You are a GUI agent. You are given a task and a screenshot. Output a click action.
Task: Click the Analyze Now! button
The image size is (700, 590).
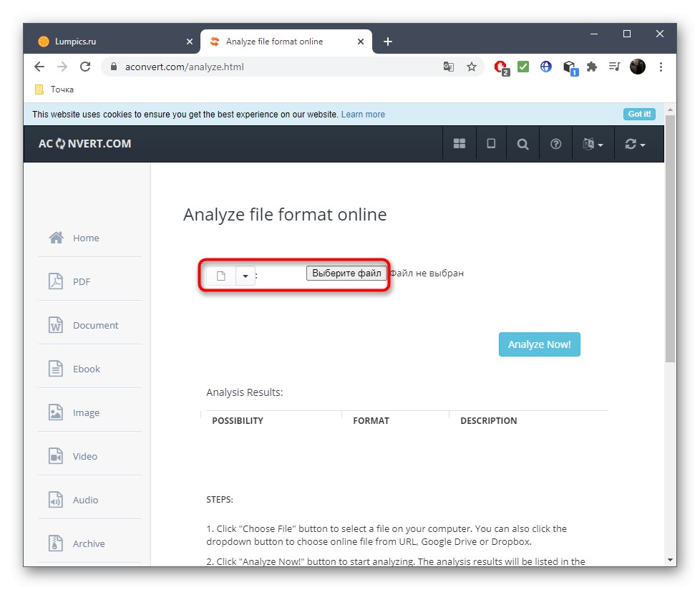(x=539, y=344)
